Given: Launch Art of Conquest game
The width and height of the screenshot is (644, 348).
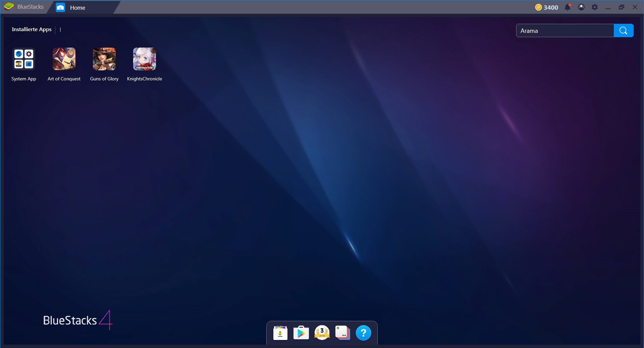Looking at the screenshot, I should pyautogui.click(x=64, y=59).
